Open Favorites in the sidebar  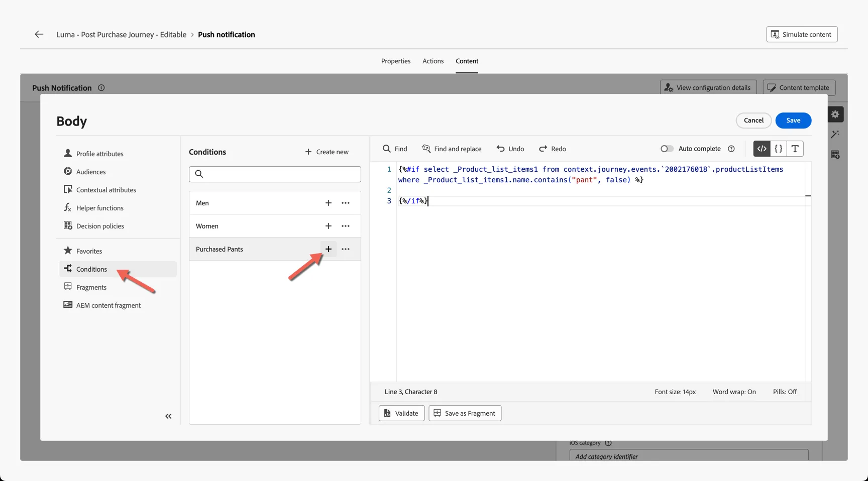click(118, 251)
